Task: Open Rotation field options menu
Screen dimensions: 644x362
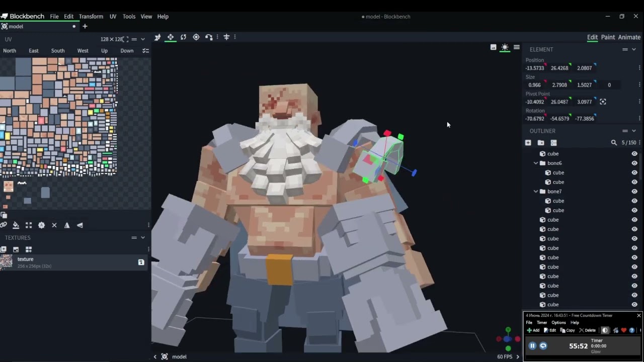Action: pos(639,119)
